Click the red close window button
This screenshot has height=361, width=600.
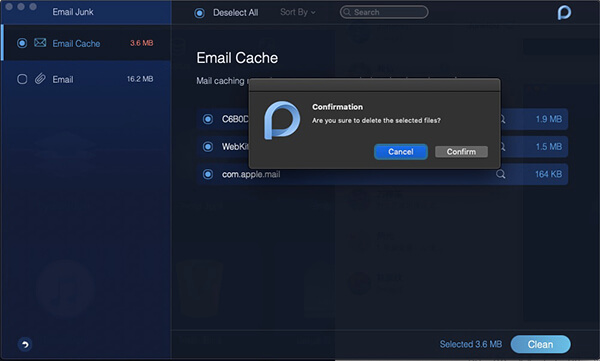click(x=9, y=7)
